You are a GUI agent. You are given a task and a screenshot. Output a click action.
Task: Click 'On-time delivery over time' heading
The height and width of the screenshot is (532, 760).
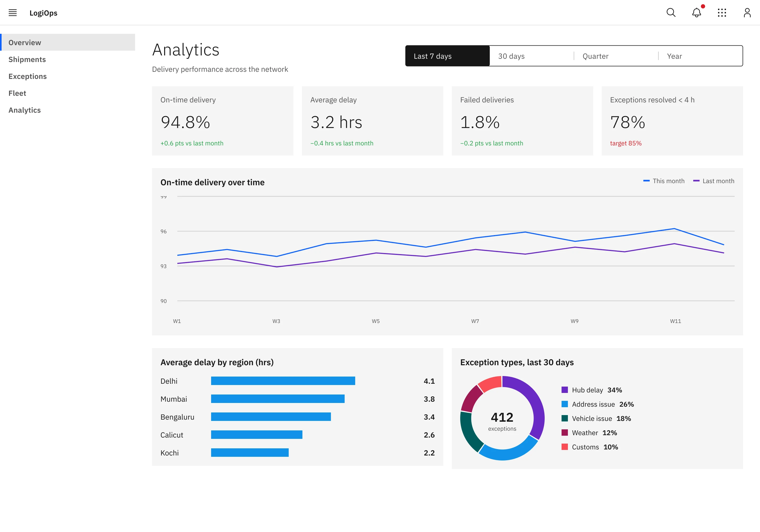pos(212,182)
